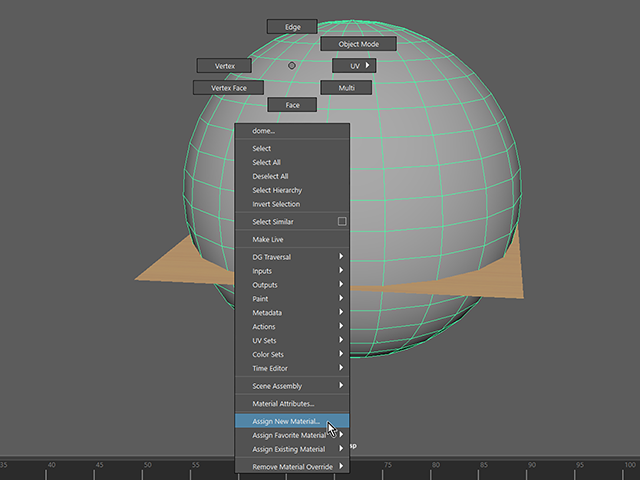
Task: Choose Multi component mode
Action: click(x=346, y=88)
